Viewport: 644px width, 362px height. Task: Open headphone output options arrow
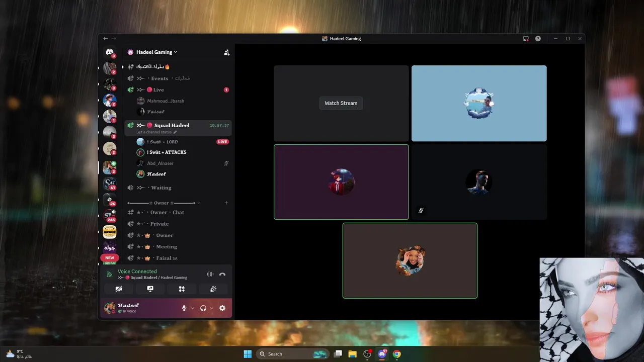pyautogui.click(x=211, y=308)
